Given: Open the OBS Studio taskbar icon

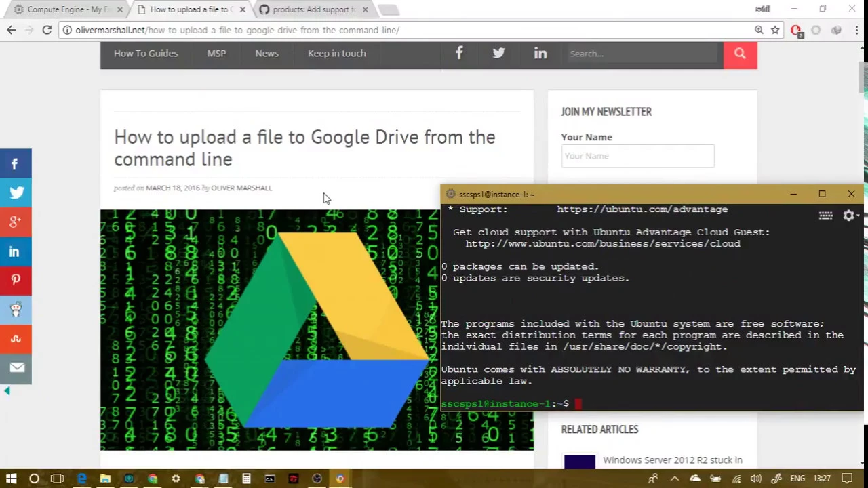Looking at the screenshot, I should click(x=317, y=479).
